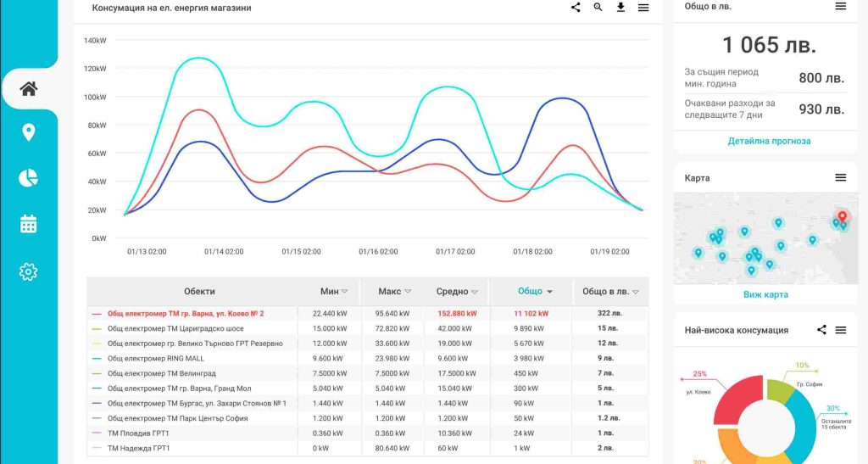Open the settings gear in the sidebar

pyautogui.click(x=29, y=271)
